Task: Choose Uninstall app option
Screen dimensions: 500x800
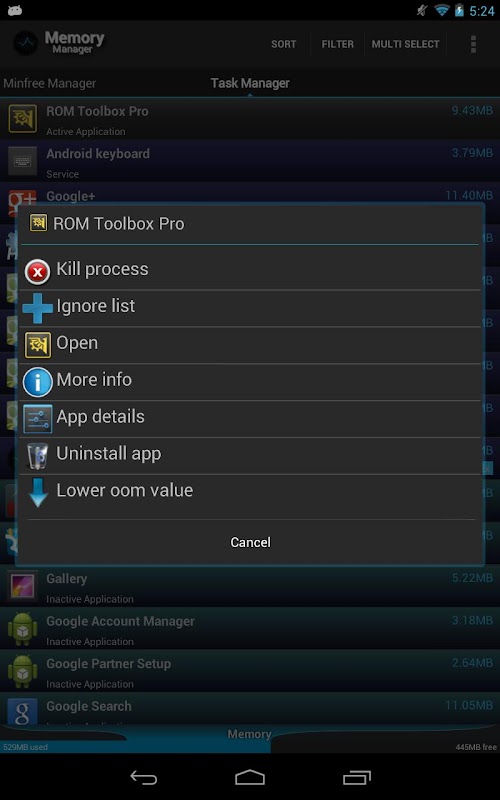Action: click(x=250, y=456)
